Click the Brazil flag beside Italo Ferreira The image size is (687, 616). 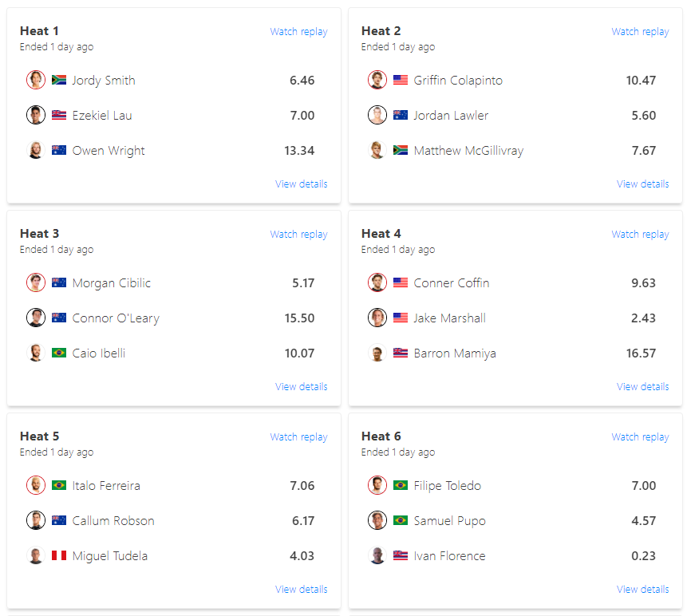(59, 485)
